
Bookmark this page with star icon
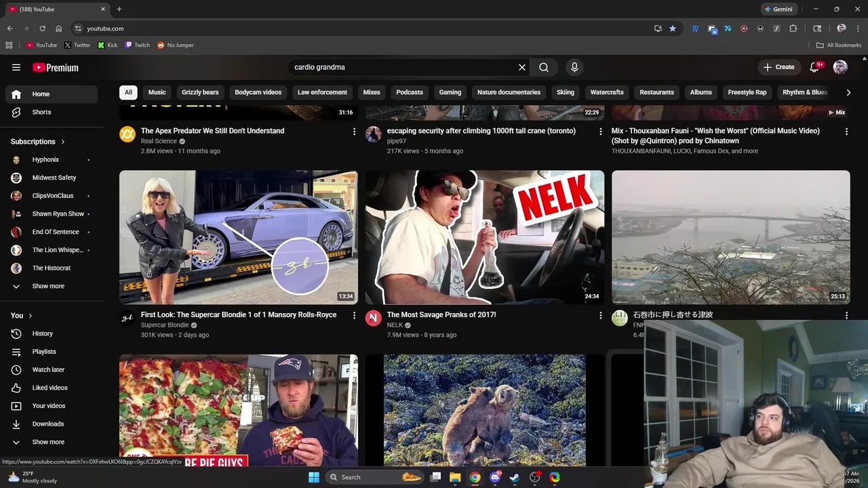click(x=673, y=28)
